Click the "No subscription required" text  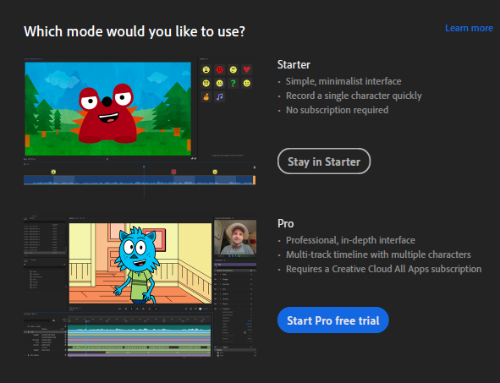tap(337, 110)
